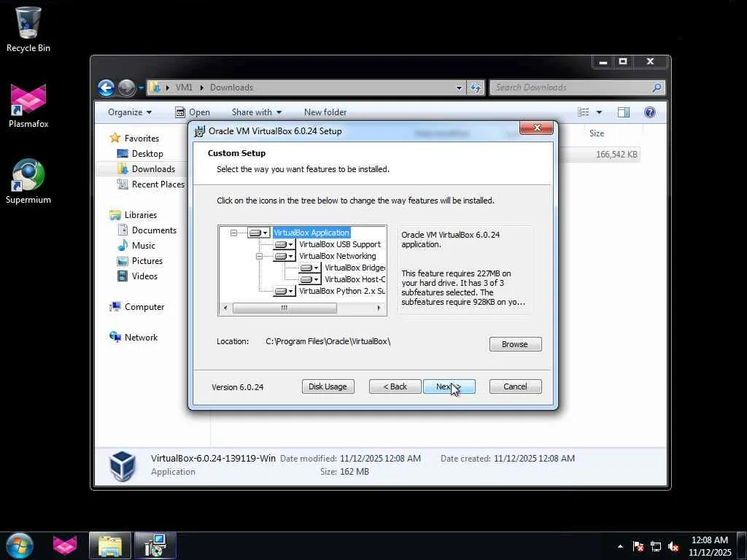Select VirtualBox USB Support feature label

340,244
